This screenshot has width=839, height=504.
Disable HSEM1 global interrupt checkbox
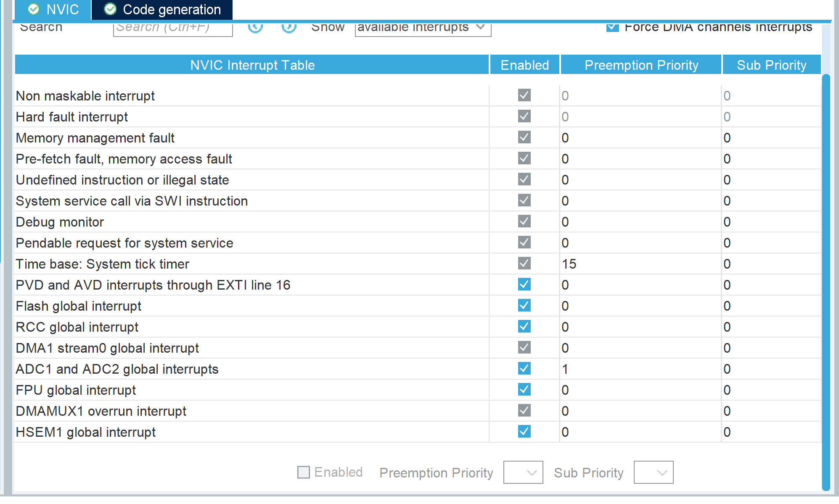click(524, 432)
